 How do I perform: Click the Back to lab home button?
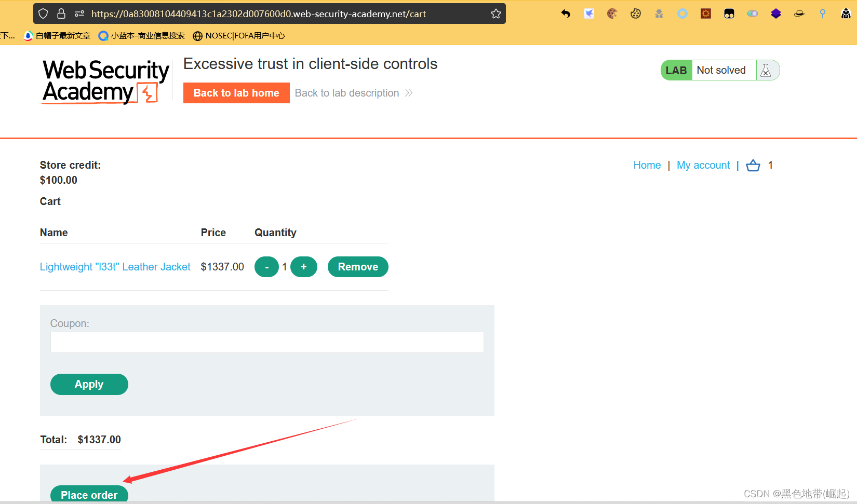pyautogui.click(x=236, y=93)
